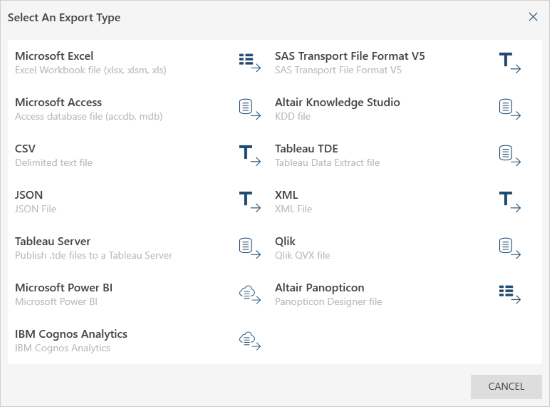The height and width of the screenshot is (407, 550).
Task: Select Altair Panopticon Designer file option
Action: (398, 294)
